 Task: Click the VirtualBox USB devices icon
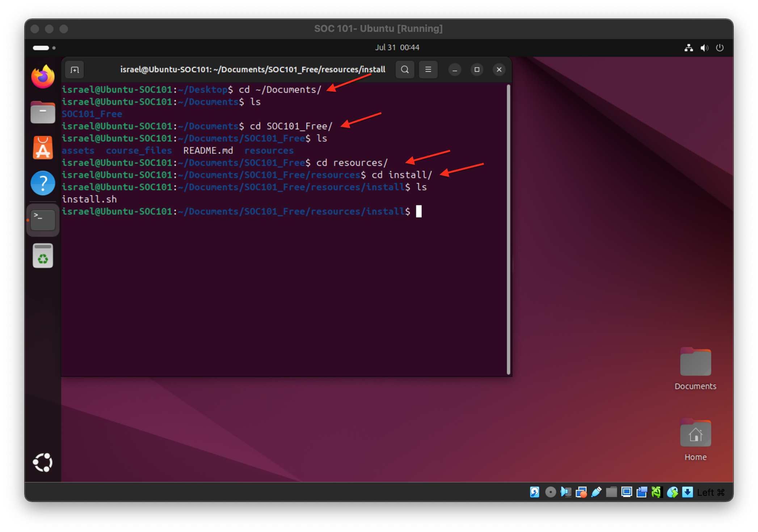coord(597,492)
